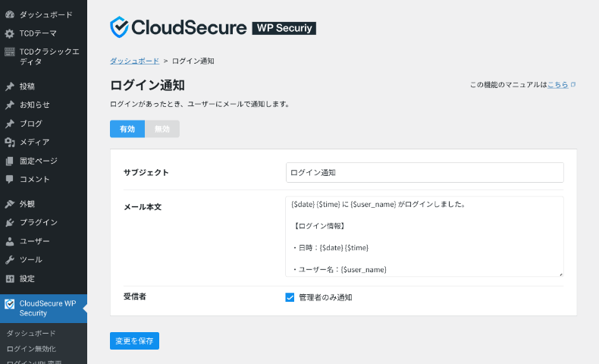Toggle the 管理者のみ通知 checkbox
The height and width of the screenshot is (364, 599).
(290, 297)
